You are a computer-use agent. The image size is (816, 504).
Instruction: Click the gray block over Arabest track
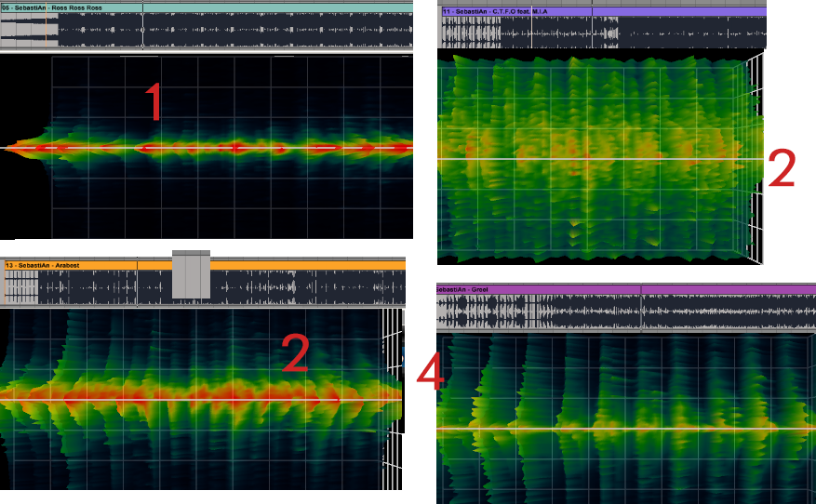191,275
